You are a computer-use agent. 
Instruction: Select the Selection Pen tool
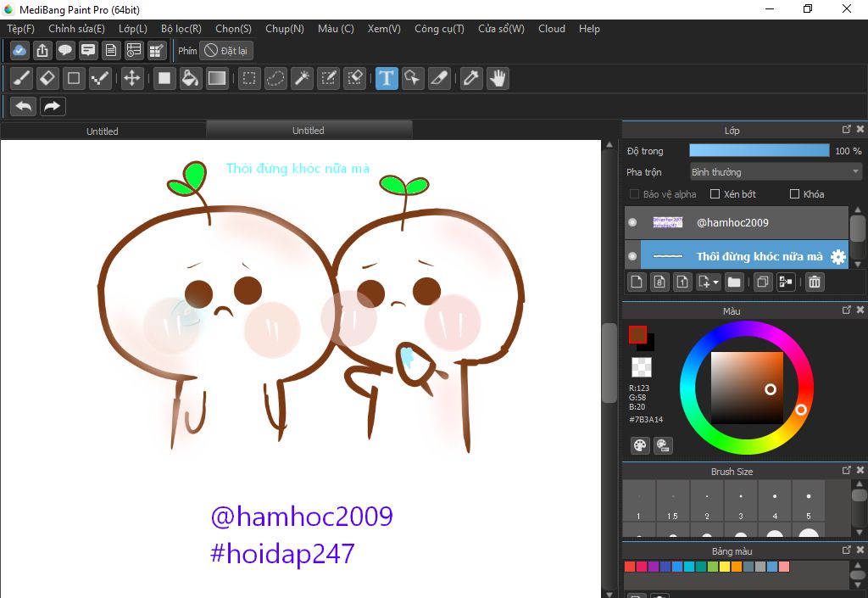pos(328,79)
